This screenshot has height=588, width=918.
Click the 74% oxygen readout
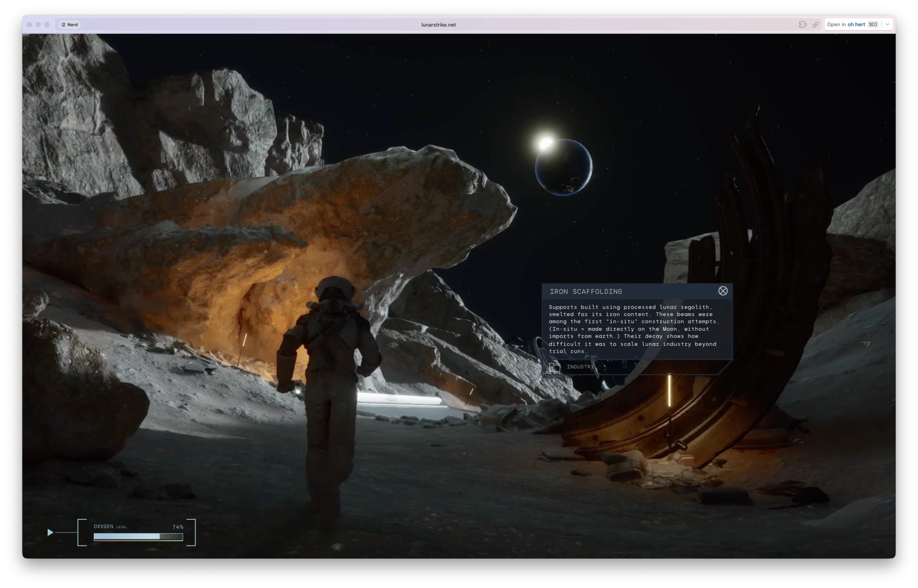(x=178, y=527)
